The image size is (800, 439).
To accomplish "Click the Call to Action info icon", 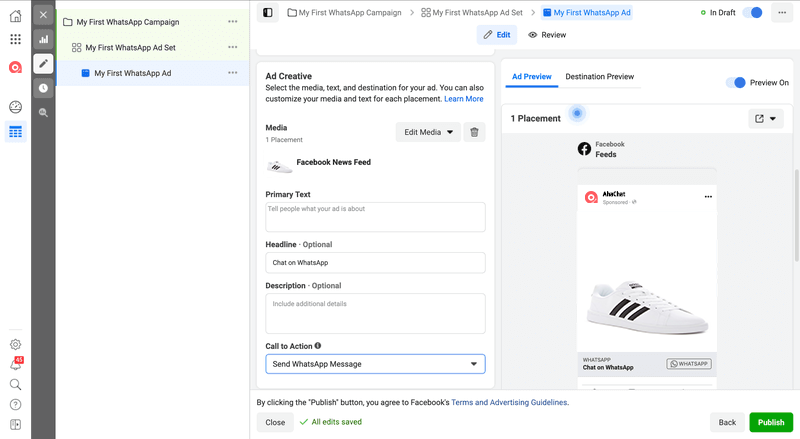I will tap(318, 346).
